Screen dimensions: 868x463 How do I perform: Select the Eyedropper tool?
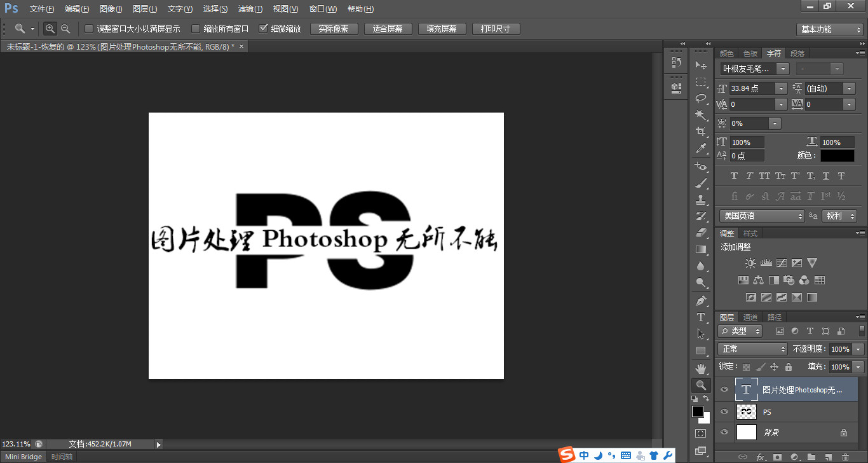[701, 148]
